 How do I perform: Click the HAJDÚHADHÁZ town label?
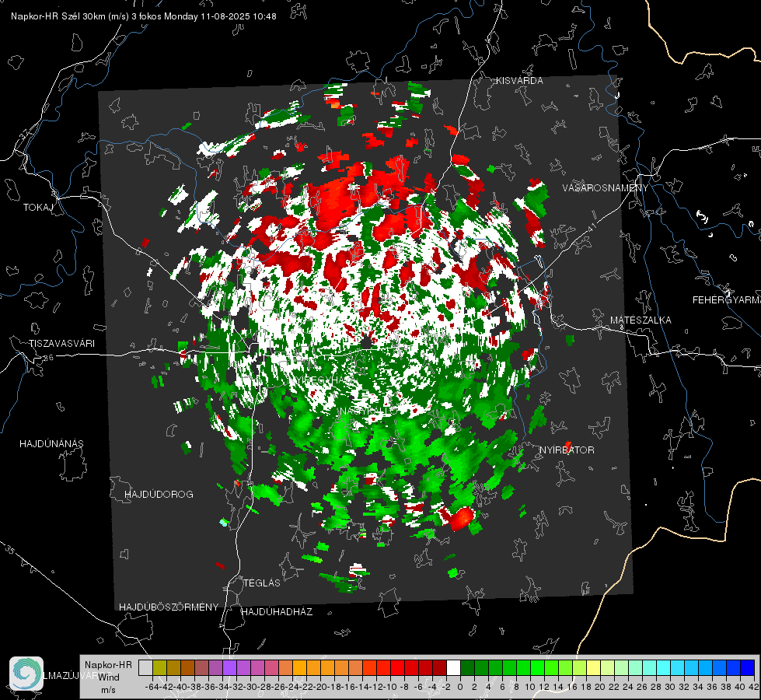coord(277,611)
